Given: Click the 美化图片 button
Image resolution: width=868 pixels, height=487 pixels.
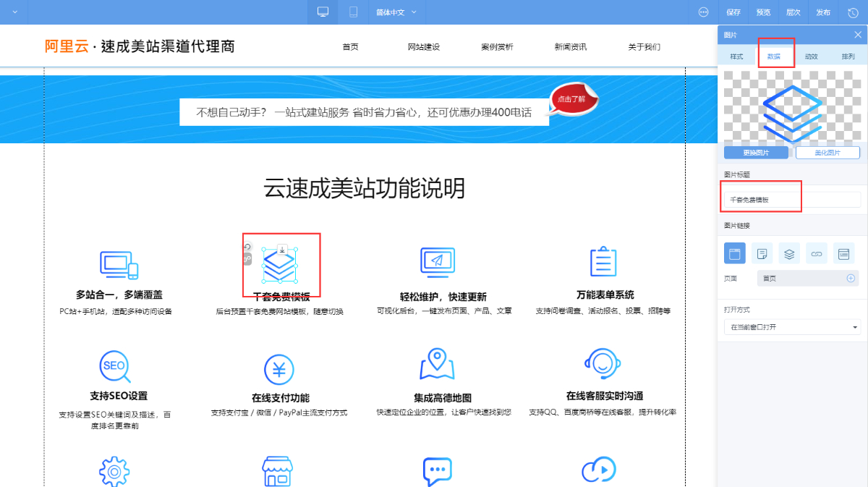Looking at the screenshot, I should (x=827, y=153).
